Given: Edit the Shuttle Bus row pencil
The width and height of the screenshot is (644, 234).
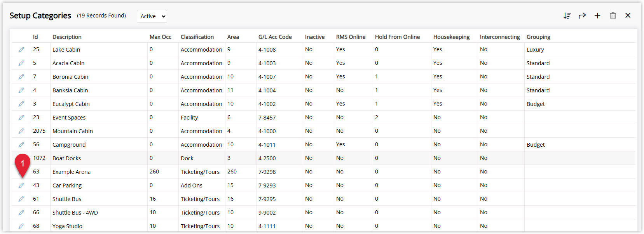Looking at the screenshot, I should (x=21, y=199).
